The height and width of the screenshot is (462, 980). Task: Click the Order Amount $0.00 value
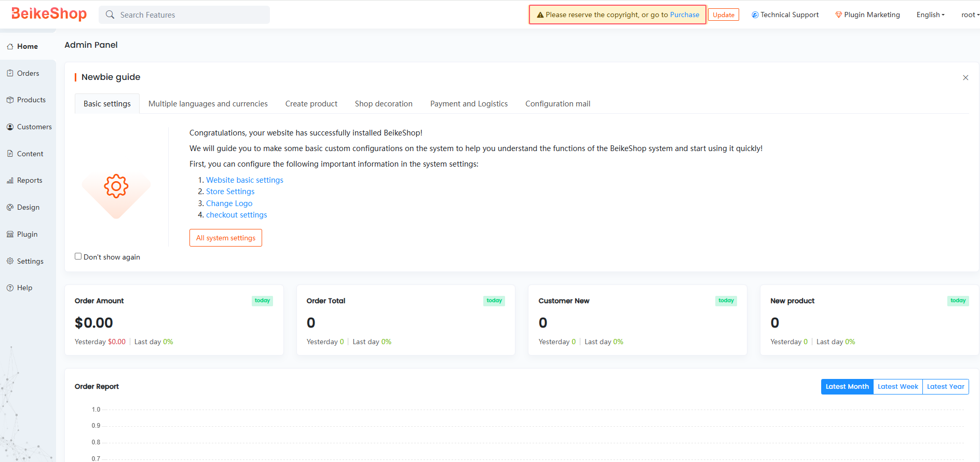tap(94, 323)
